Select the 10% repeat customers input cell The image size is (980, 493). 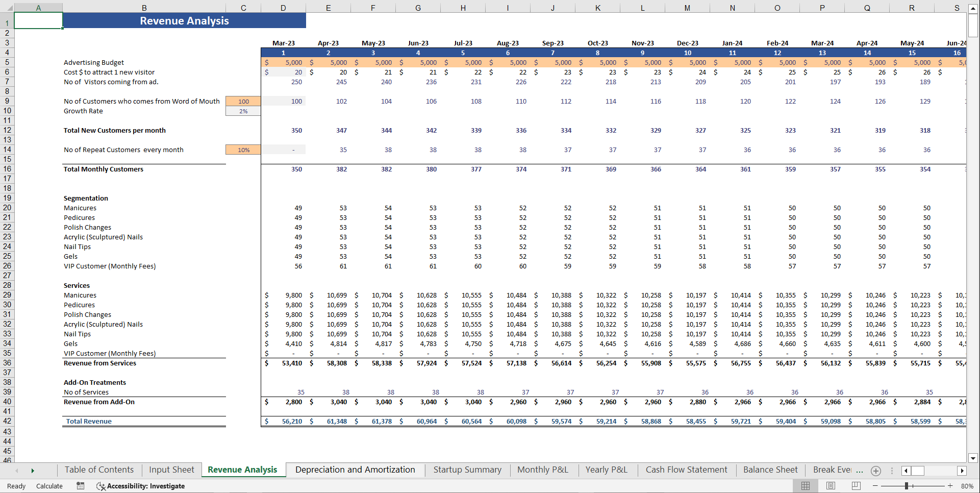pos(243,150)
